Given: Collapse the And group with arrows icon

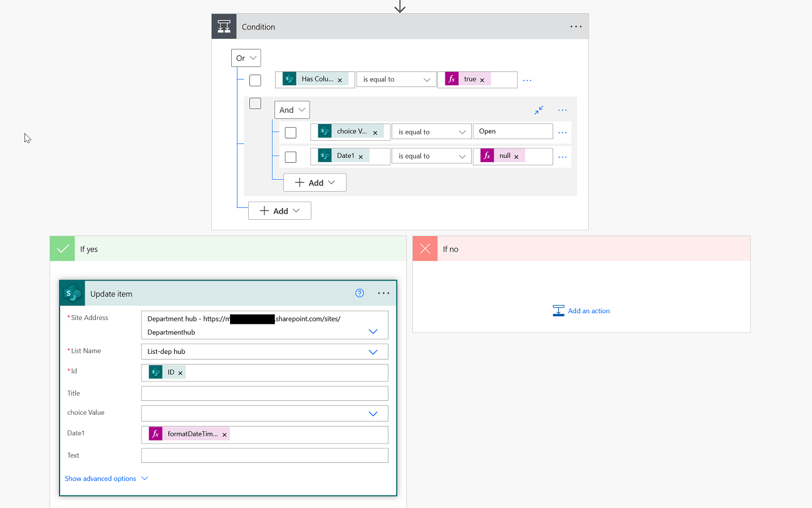Looking at the screenshot, I should 539,110.
